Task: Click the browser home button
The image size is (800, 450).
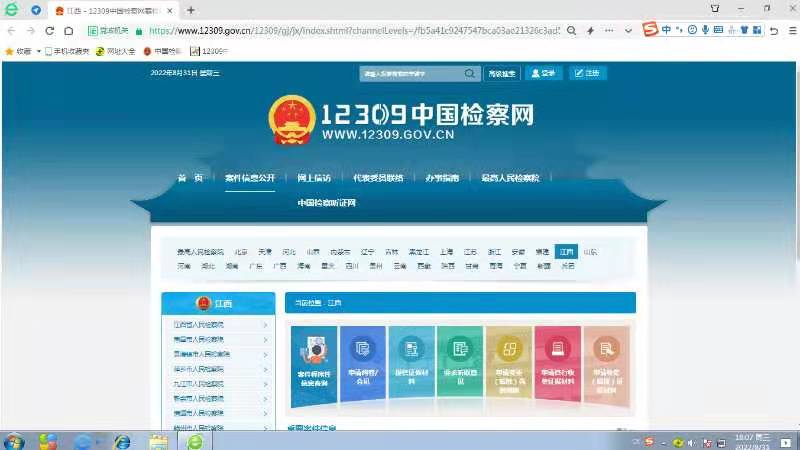Action: (x=69, y=31)
